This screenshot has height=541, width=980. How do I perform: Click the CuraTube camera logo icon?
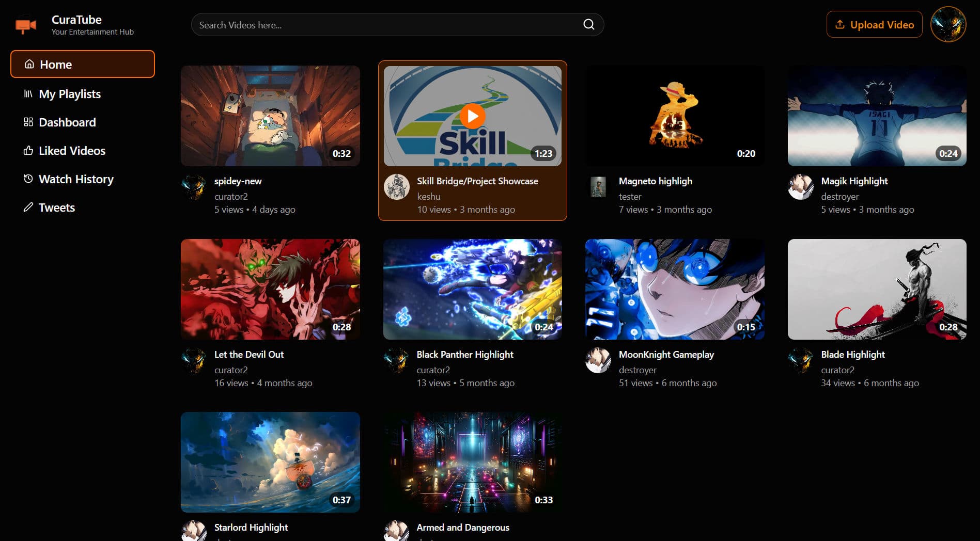click(26, 25)
